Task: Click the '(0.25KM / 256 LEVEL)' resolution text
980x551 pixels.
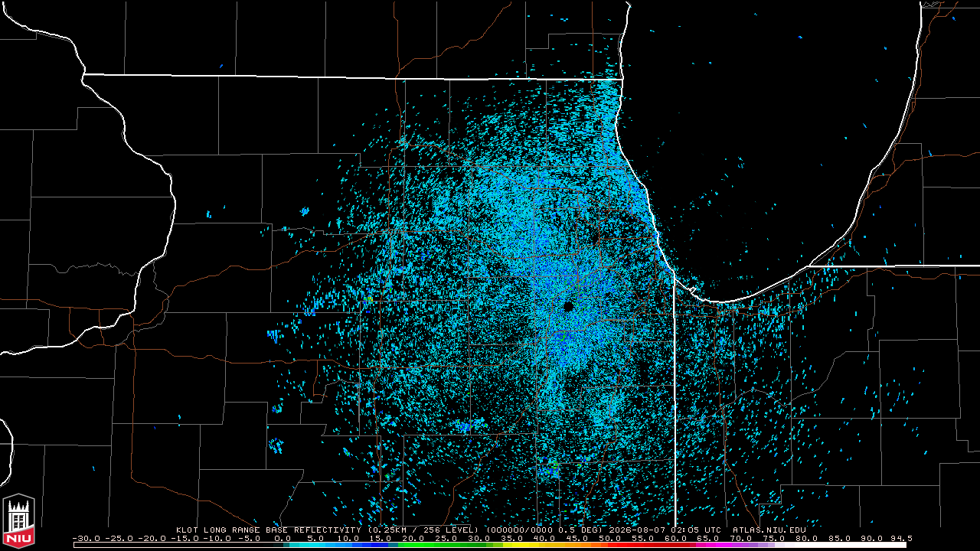Action: [423, 530]
